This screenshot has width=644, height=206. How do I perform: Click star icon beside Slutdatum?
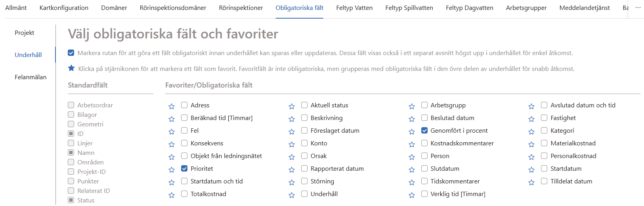(x=412, y=170)
